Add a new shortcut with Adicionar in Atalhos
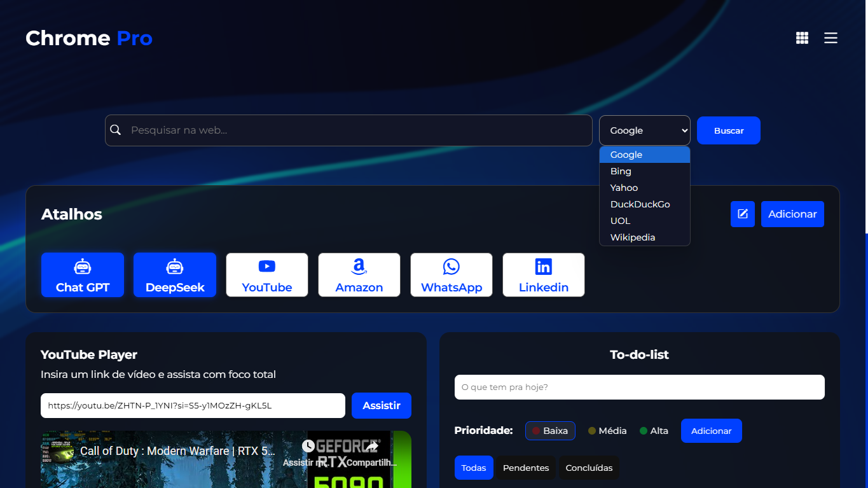 (x=792, y=214)
